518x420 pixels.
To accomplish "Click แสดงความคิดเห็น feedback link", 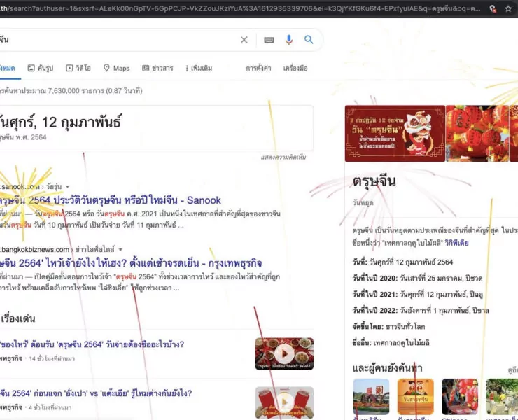I will pyautogui.click(x=283, y=157).
